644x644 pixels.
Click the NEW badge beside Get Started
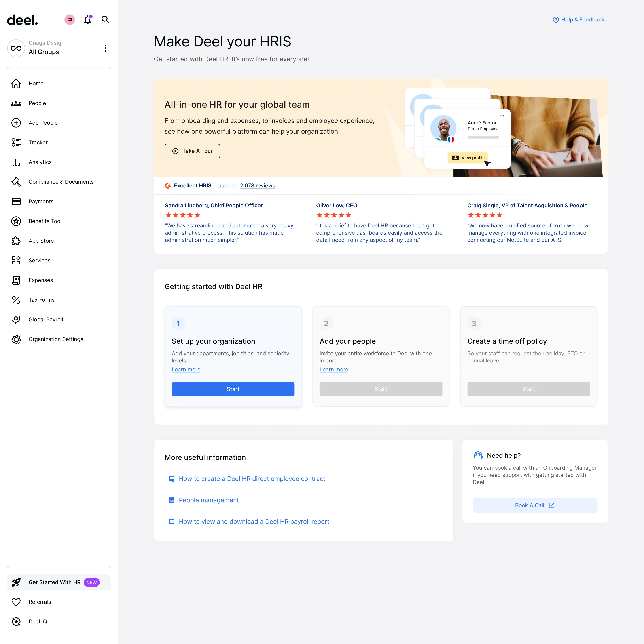pyautogui.click(x=91, y=583)
